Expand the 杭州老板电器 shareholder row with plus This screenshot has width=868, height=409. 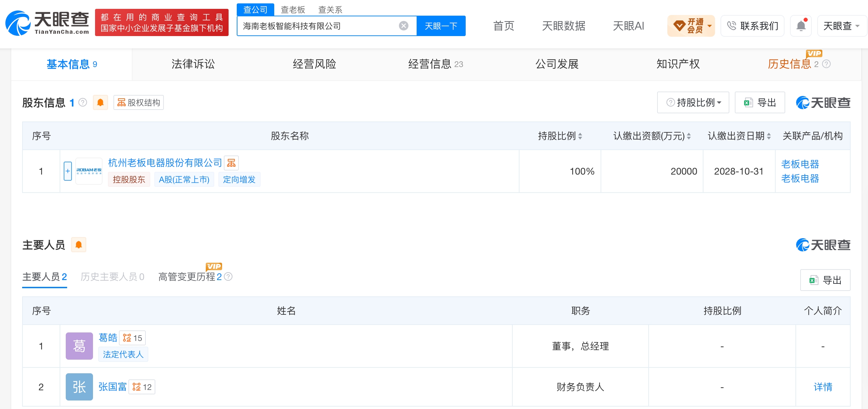pos(68,171)
